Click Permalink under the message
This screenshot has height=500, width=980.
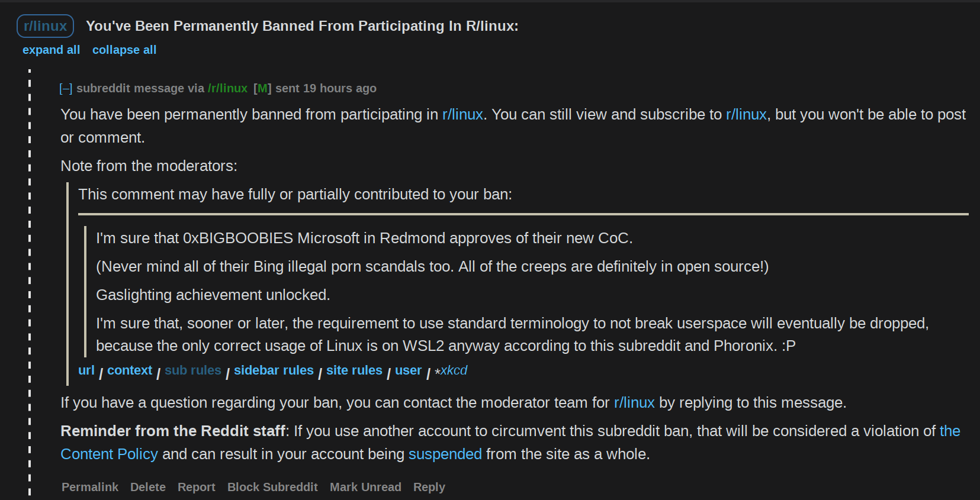[x=90, y=487]
